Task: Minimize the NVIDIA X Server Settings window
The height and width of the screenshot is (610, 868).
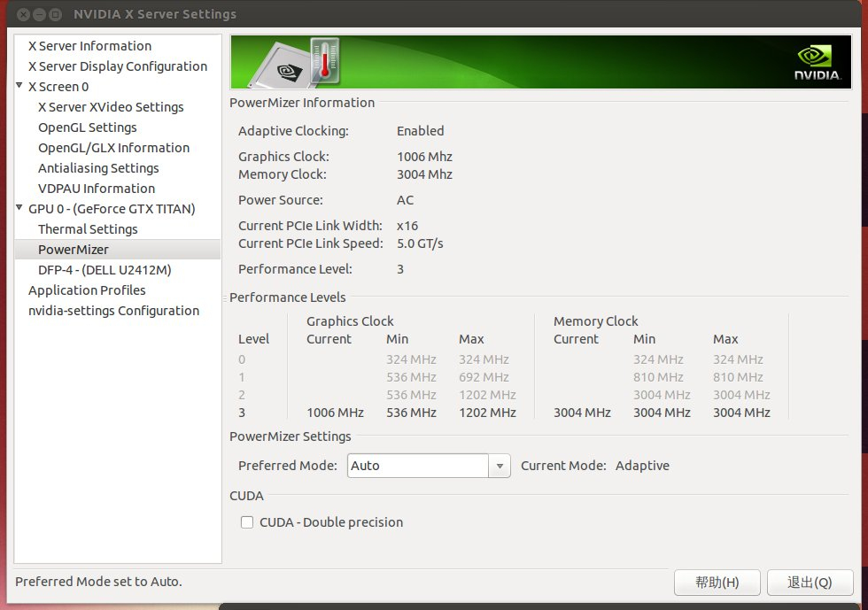Action: coord(39,14)
